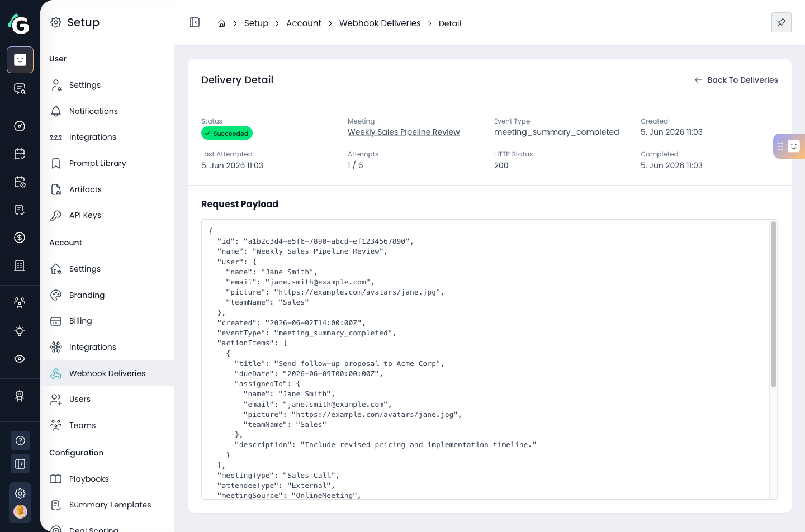The image size is (805, 532).
Task: Click the Setup sidebar title
Action: pyautogui.click(x=83, y=22)
